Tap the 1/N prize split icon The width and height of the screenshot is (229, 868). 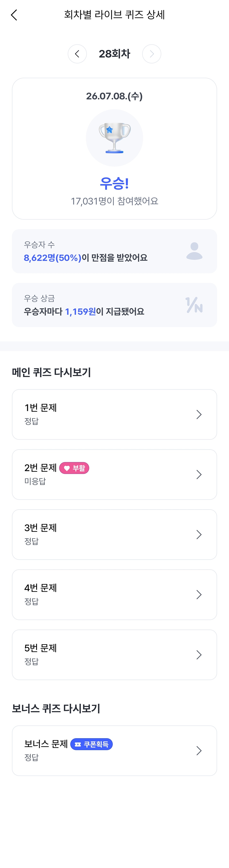(194, 305)
